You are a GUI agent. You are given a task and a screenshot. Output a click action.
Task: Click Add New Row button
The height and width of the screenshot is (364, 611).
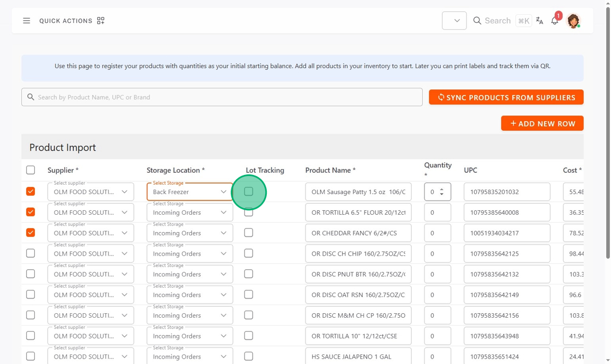click(x=542, y=123)
